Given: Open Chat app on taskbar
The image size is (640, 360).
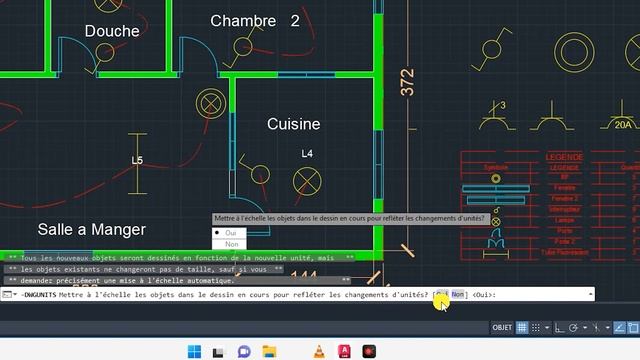Looking at the screenshot, I should [244, 351].
